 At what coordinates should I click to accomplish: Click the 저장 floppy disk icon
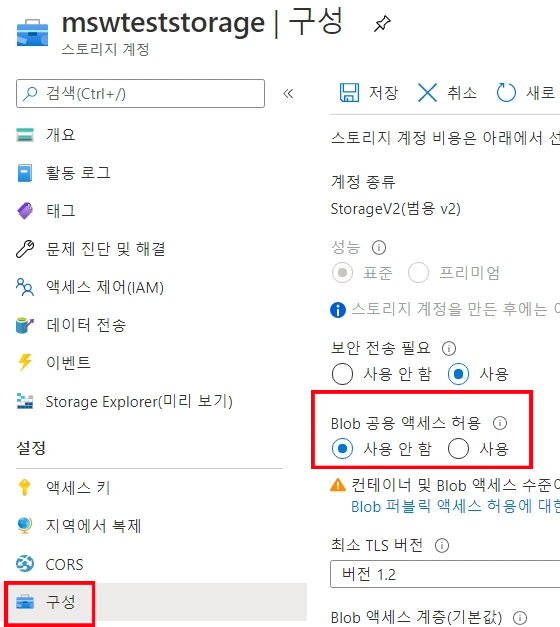coord(349,93)
